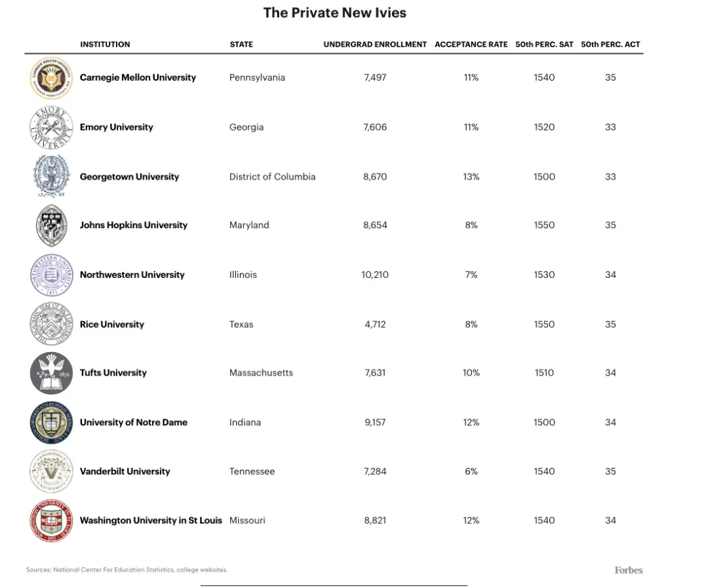Select the Vanderbilt University V emblem
Image resolution: width=708 pixels, height=588 pixels.
(x=51, y=471)
